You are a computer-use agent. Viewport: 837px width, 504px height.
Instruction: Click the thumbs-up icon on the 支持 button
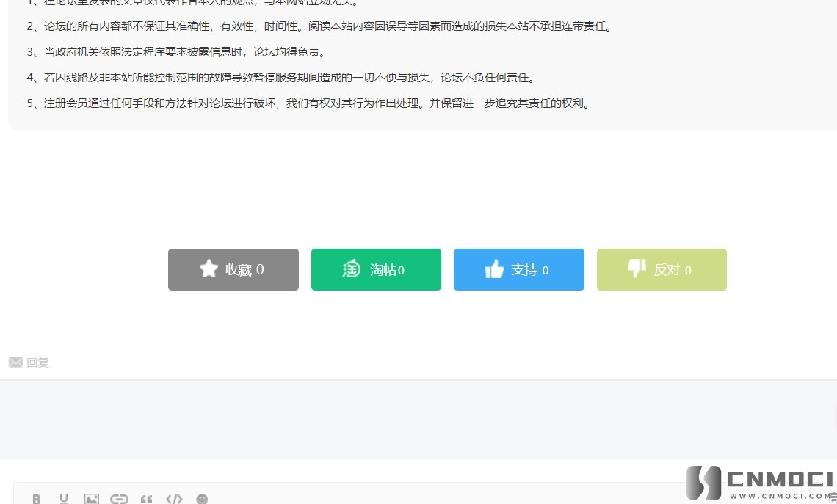[x=494, y=269]
